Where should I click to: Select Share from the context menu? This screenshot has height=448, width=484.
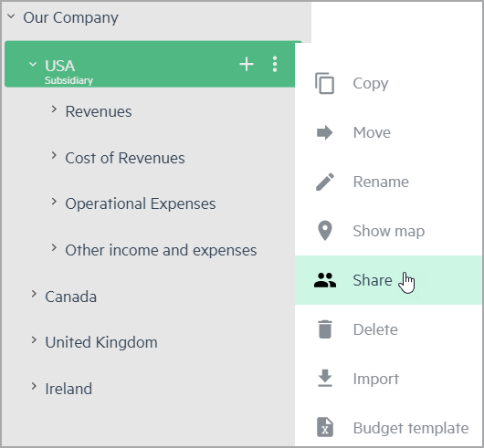pyautogui.click(x=389, y=280)
